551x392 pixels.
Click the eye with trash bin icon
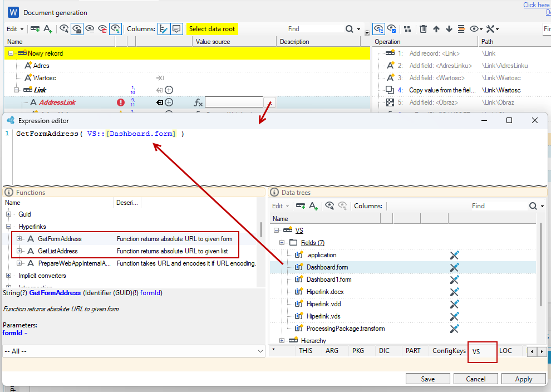click(102, 29)
